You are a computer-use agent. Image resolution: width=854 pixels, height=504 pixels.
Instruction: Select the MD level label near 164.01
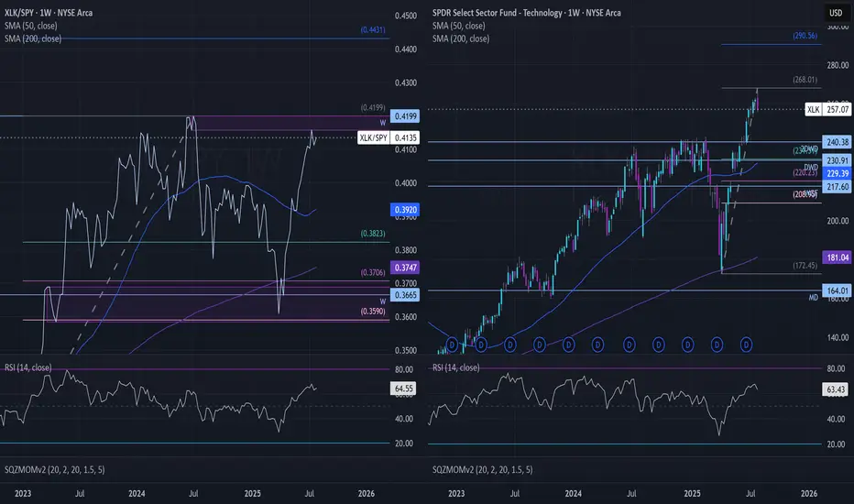click(x=813, y=298)
